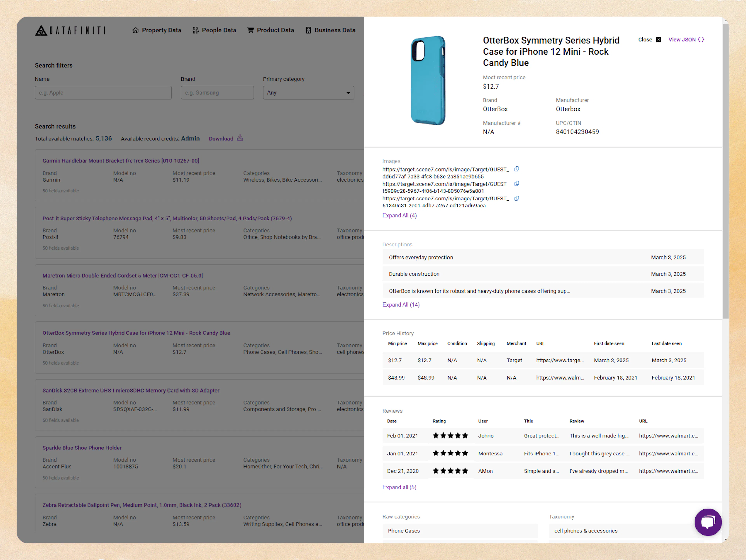
Task: Copy the second image URL with the copy icon
Action: (x=517, y=184)
